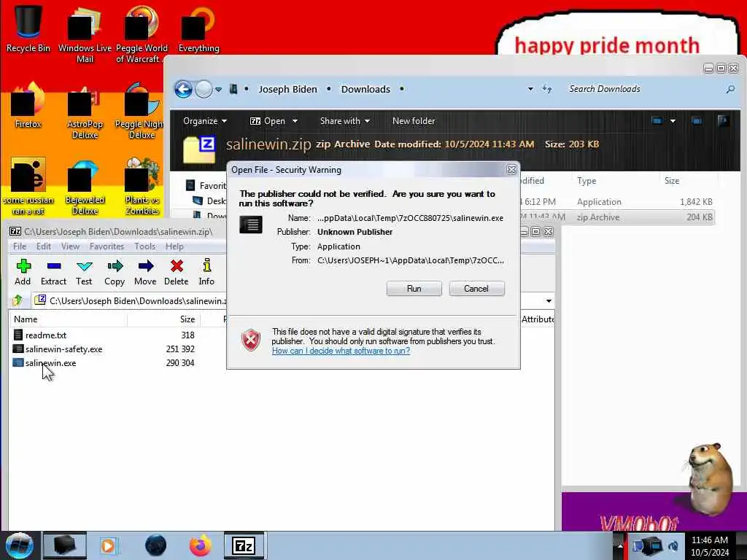The image size is (747, 560).
Task: Click the Refresh icon in Explorer
Action: (547, 89)
